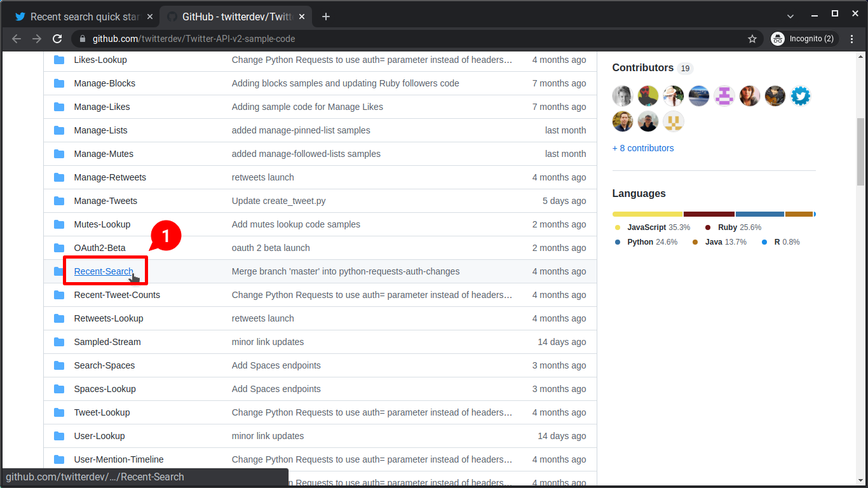Open a new browser tab with the plus
The height and width of the screenshot is (488, 868).
[x=326, y=17]
